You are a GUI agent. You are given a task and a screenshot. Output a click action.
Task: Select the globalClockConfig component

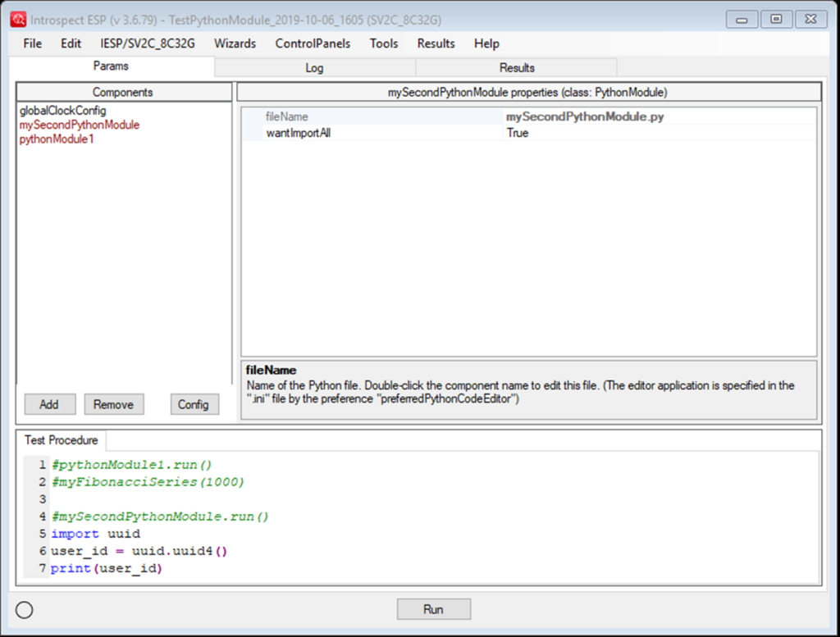(62, 110)
